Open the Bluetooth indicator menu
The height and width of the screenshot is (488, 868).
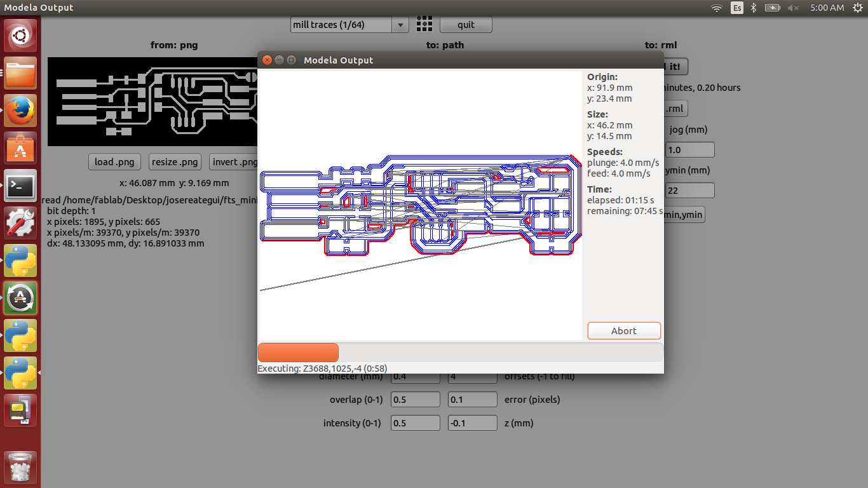coord(754,8)
